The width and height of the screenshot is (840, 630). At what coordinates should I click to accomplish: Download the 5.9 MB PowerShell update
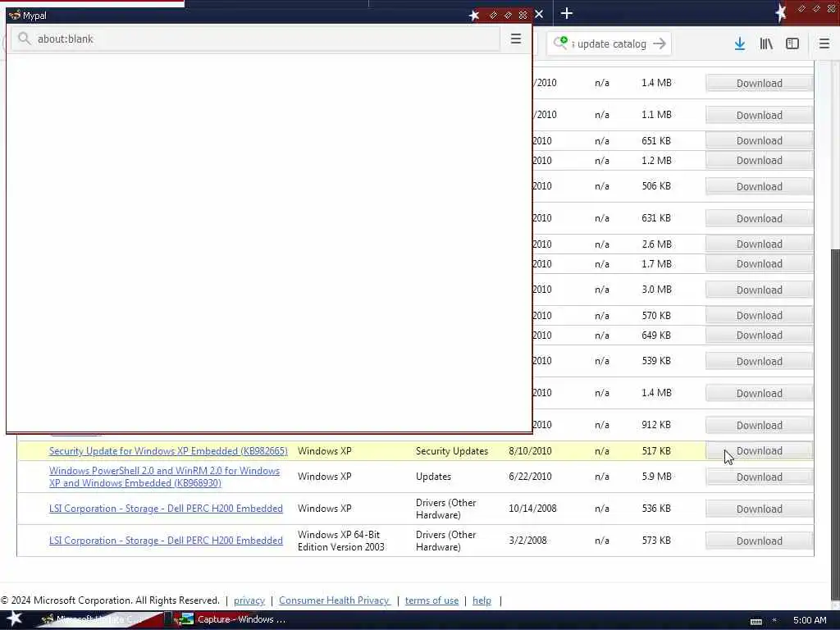coord(759,477)
